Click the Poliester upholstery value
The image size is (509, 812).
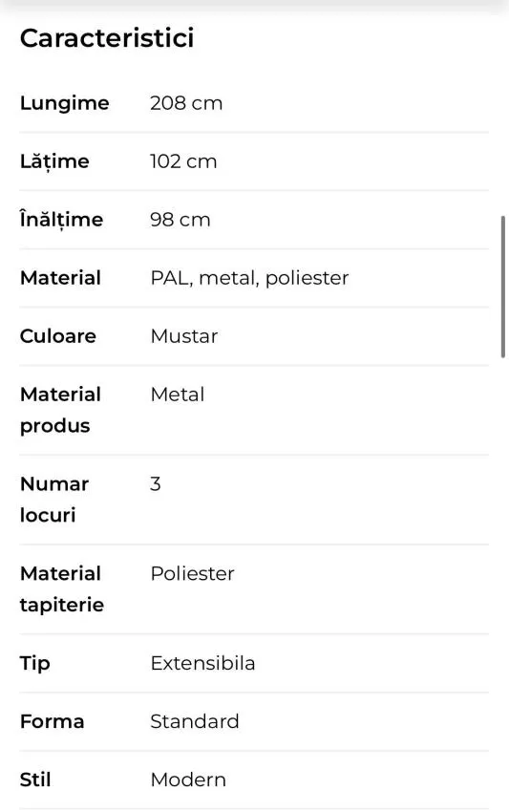click(193, 574)
